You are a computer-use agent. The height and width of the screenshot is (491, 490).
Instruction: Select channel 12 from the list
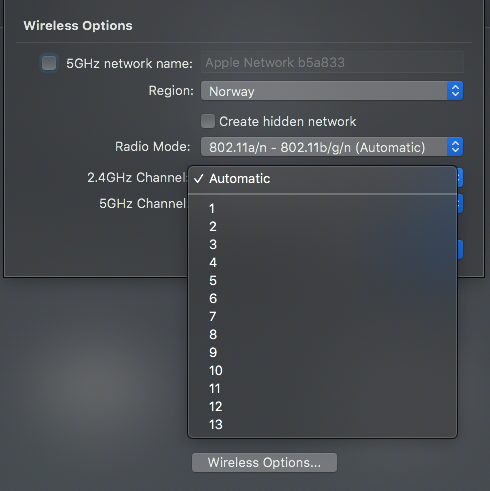click(x=322, y=407)
